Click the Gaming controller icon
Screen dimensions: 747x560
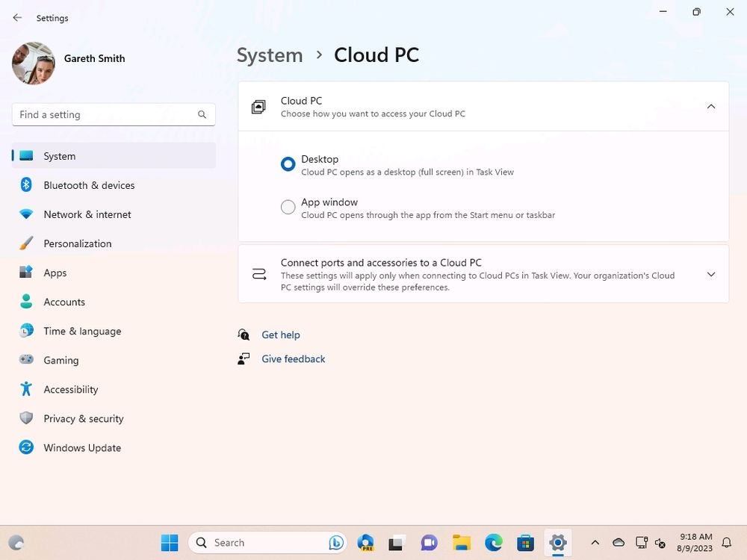coord(26,360)
